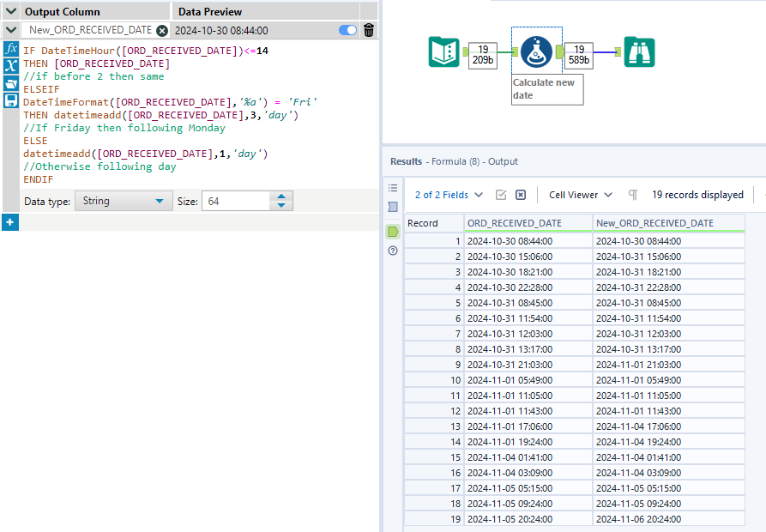Save the current expression via disk icon
The width and height of the screenshot is (766, 532).
click(x=10, y=99)
